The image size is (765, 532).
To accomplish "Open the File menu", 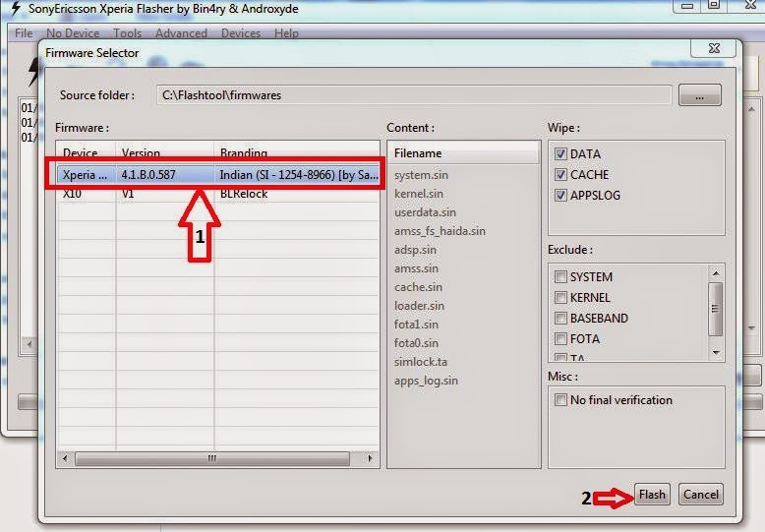I will click(x=24, y=33).
